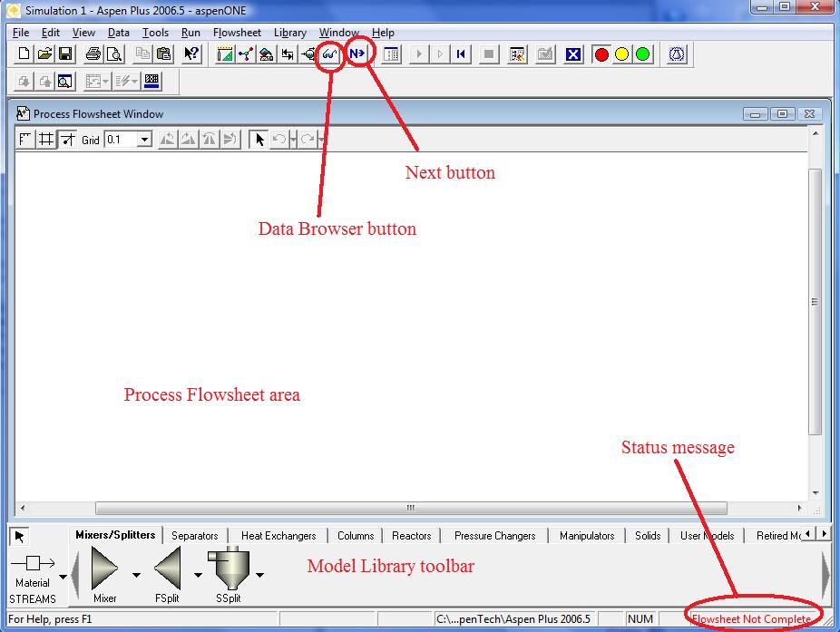Image resolution: width=840 pixels, height=632 pixels.
Task: Click the Print toolbar icon
Action: [93, 54]
